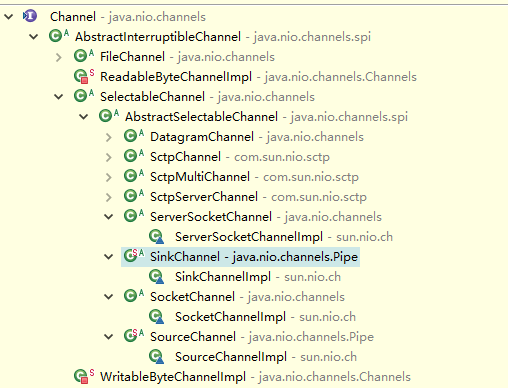Select the SinkChannelImpl entry
508x388 pixels.
223,277
